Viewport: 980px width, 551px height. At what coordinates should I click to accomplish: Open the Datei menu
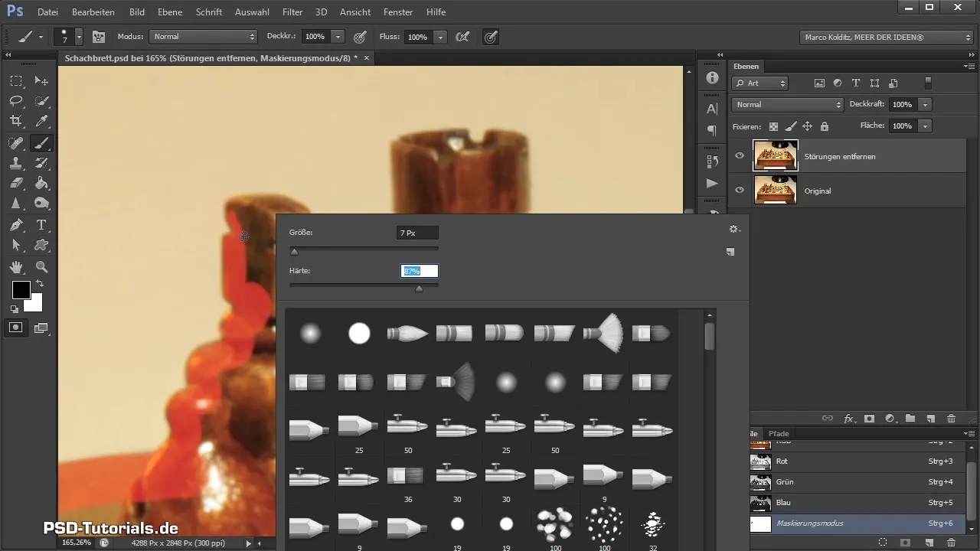point(47,12)
